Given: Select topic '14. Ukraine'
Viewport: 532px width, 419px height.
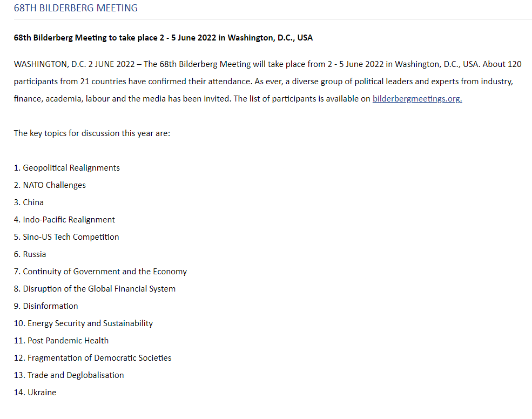Looking at the screenshot, I should pyautogui.click(x=35, y=393).
